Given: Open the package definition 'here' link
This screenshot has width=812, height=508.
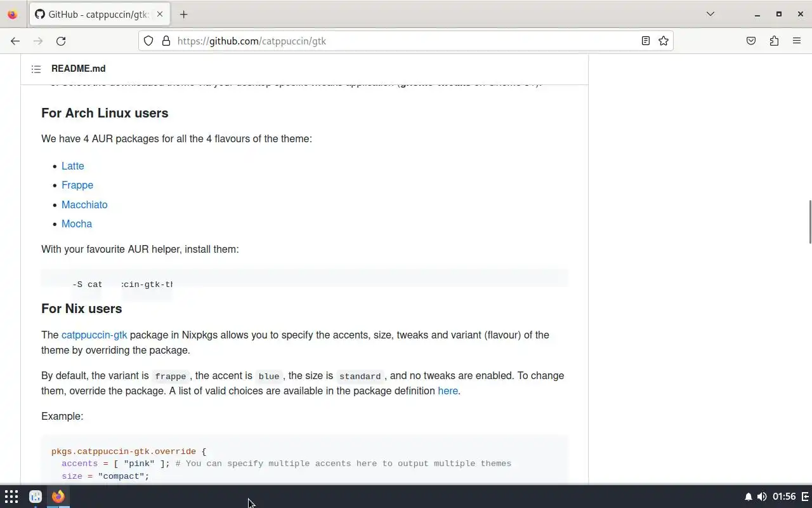Looking at the screenshot, I should [x=448, y=391].
